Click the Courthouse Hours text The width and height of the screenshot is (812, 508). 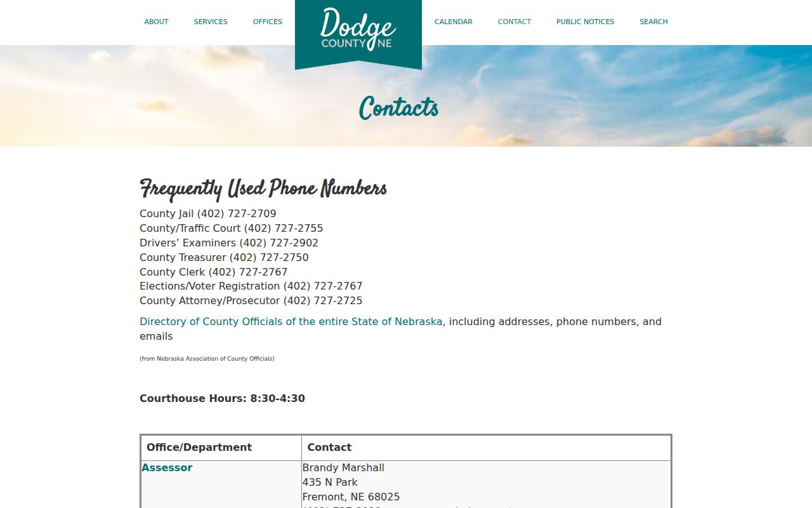[x=222, y=399]
